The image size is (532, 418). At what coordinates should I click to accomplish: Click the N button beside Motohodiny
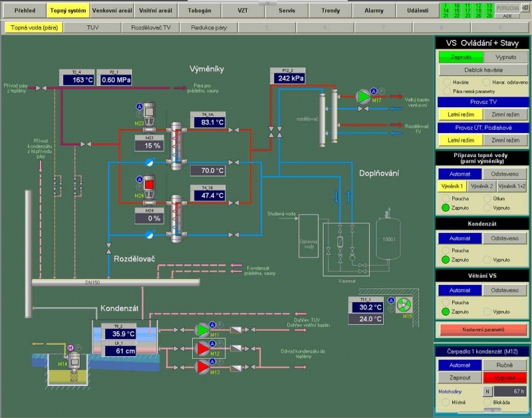pyautogui.click(x=487, y=391)
